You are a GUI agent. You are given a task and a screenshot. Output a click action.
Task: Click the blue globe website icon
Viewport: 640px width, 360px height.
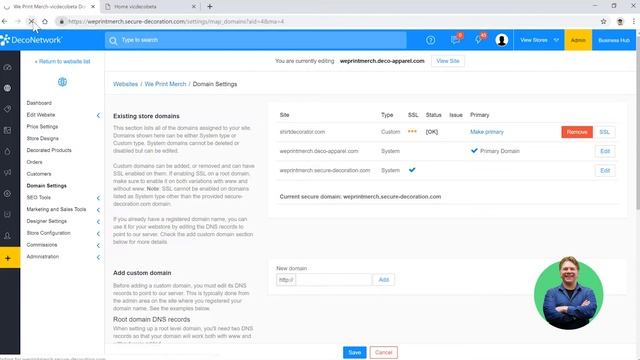tap(62, 82)
